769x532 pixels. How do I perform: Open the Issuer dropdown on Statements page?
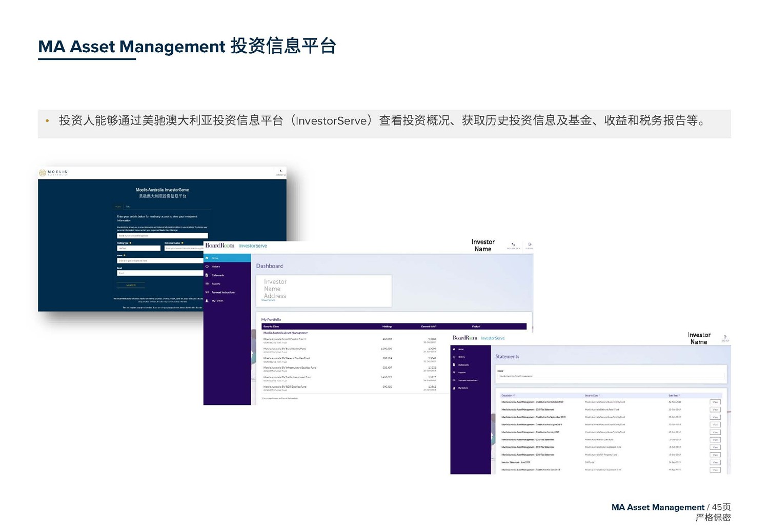[x=610, y=376]
